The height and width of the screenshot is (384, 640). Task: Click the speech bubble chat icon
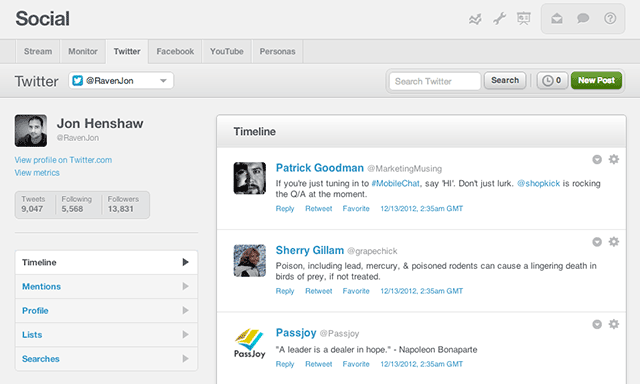(583, 19)
